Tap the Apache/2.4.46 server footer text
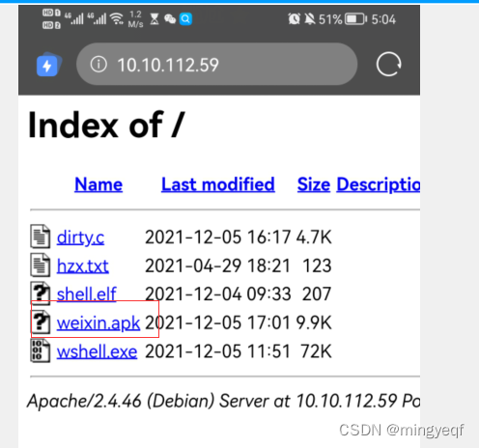The image size is (479, 448). 224,402
